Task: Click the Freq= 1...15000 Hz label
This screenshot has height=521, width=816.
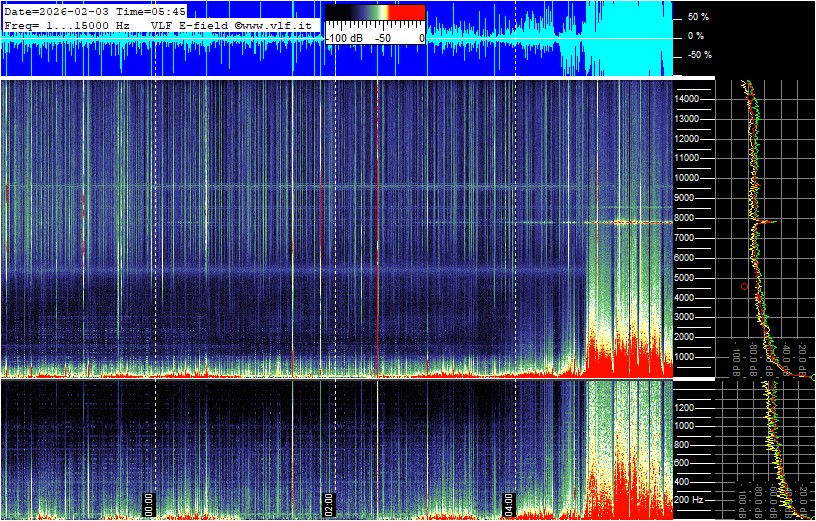Action: [67, 23]
